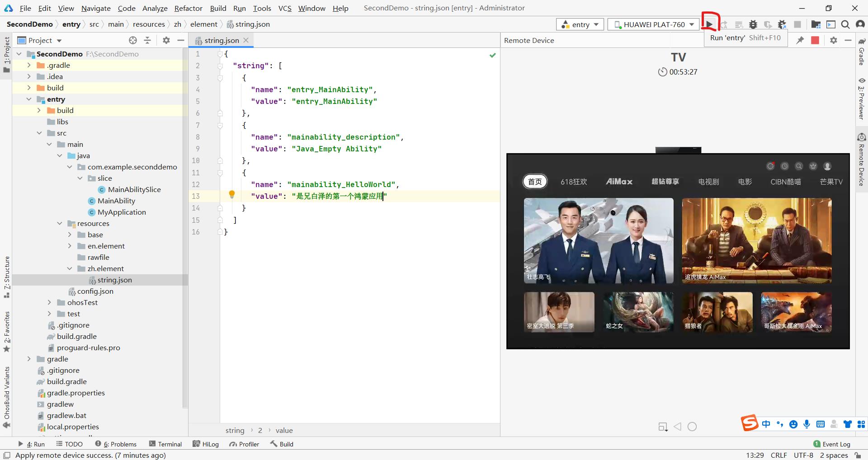Open Project panel options gear
Viewport: 868px width, 460px height.
(x=166, y=40)
